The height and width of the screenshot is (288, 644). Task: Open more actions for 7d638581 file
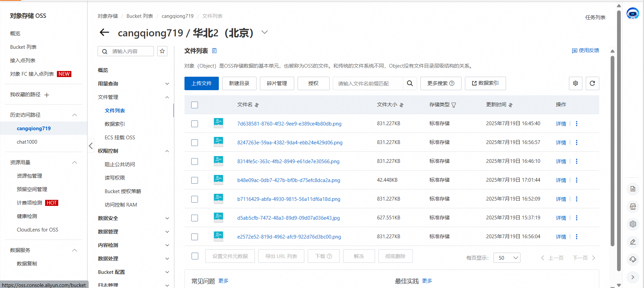tap(577, 124)
